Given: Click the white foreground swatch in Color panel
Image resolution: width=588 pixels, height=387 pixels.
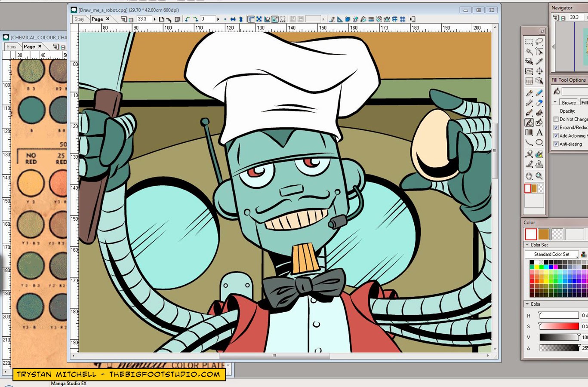Looking at the screenshot, I should point(531,234).
